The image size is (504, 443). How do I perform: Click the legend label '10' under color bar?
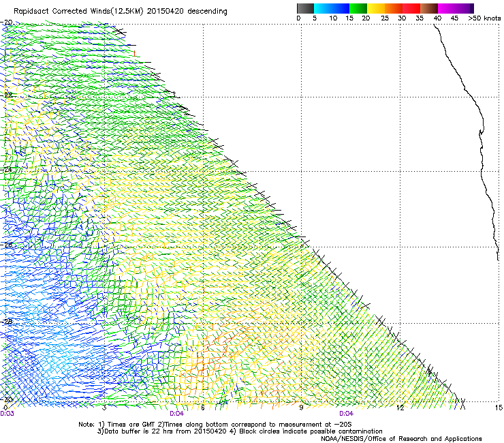point(333,18)
